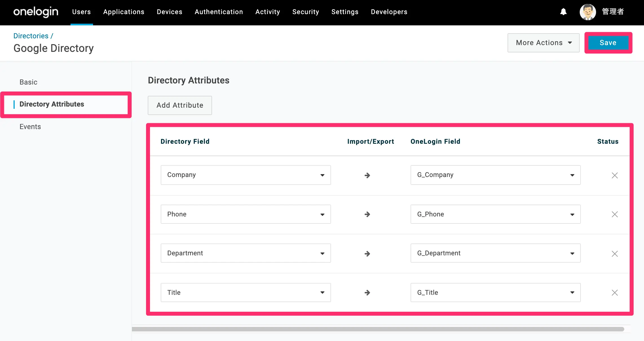This screenshot has width=644, height=341.
Task: Open the Authentication menu
Action: pyautogui.click(x=219, y=12)
